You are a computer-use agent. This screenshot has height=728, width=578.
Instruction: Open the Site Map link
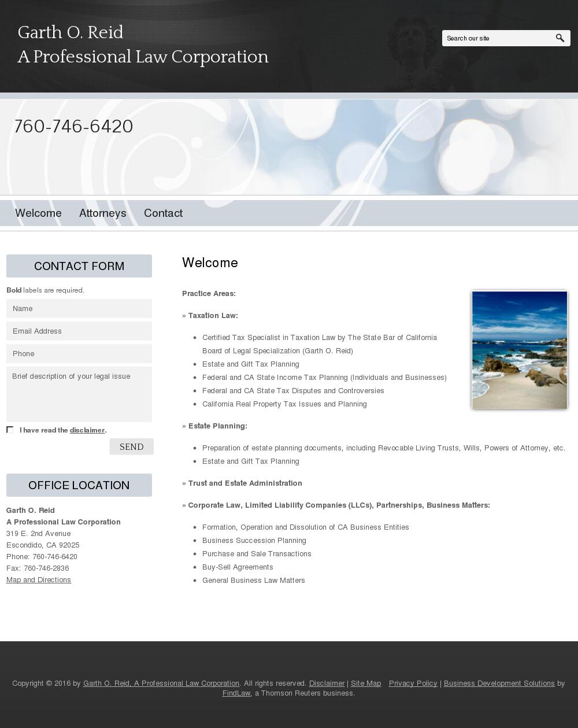point(366,683)
